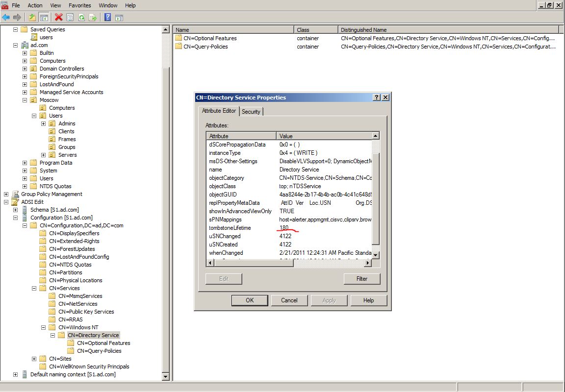565x392 pixels.
Task: Select the tombstoneLifetime attribute row
Action: point(289,228)
